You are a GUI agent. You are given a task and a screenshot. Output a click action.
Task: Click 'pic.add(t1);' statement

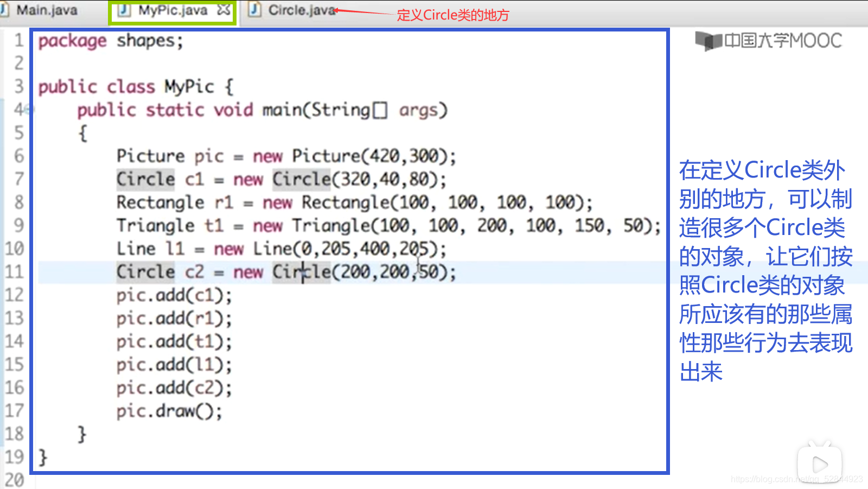pos(174,342)
